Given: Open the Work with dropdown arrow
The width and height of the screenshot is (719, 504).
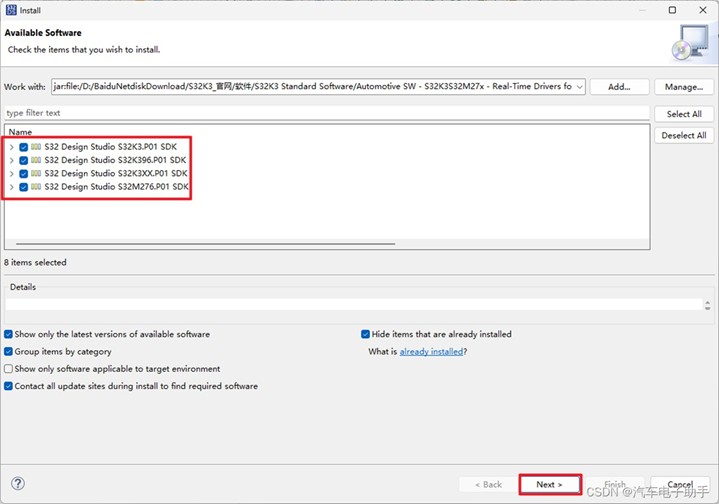Looking at the screenshot, I should [580, 87].
